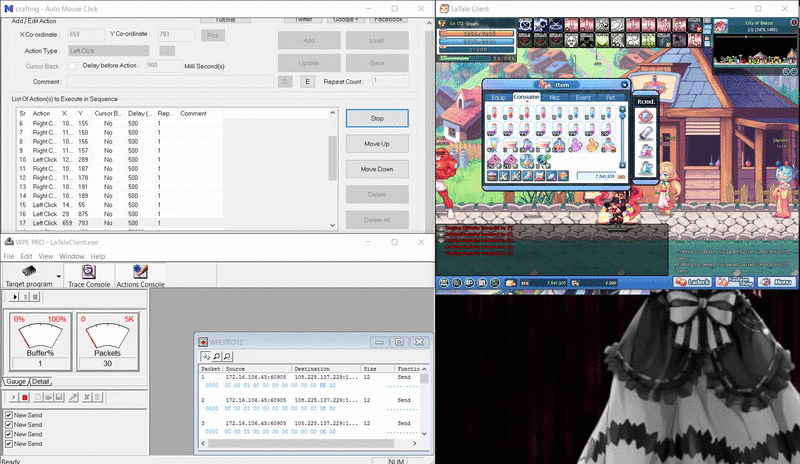Click the Delete All button
This screenshot has width=800, height=464.
(377, 220)
